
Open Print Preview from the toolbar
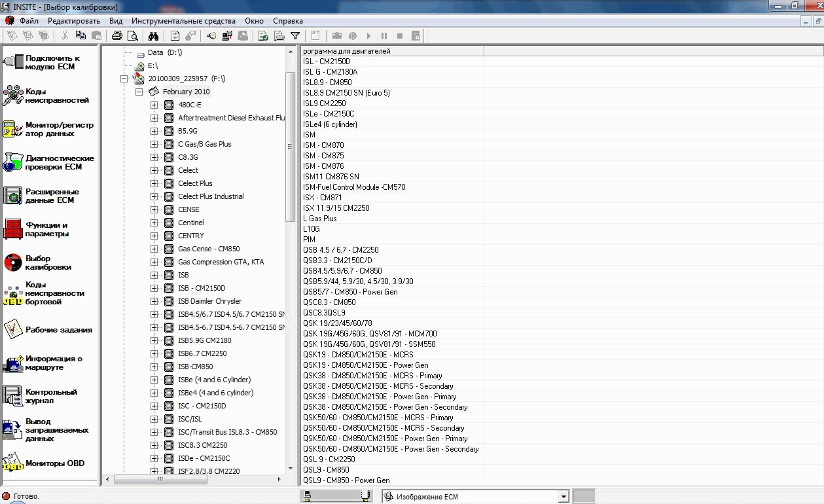point(133,35)
